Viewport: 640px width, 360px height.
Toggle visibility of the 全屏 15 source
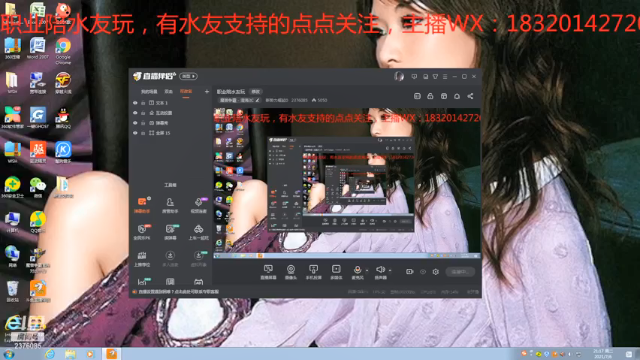tap(135, 133)
